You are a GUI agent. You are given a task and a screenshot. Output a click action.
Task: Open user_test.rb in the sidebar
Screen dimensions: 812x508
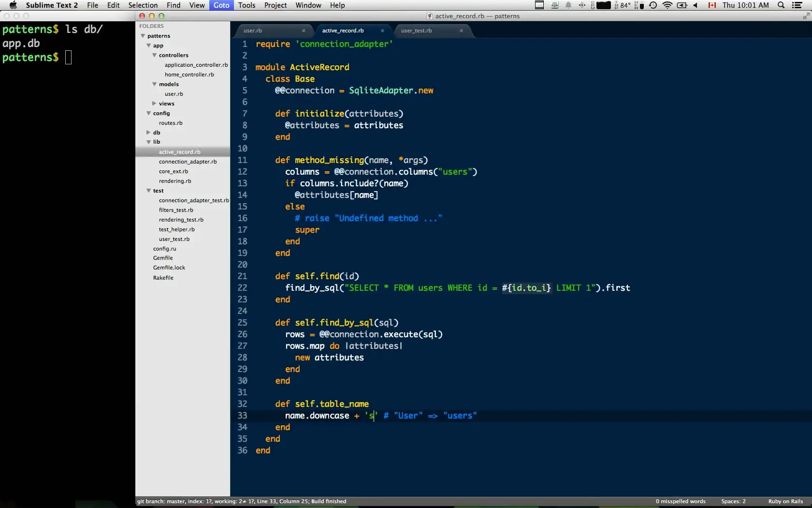click(174, 239)
